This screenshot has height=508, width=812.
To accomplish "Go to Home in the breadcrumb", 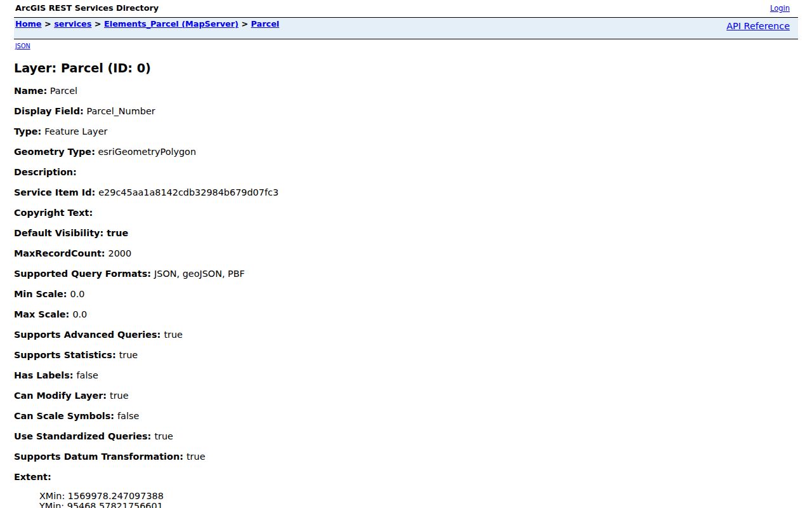I will coord(28,24).
